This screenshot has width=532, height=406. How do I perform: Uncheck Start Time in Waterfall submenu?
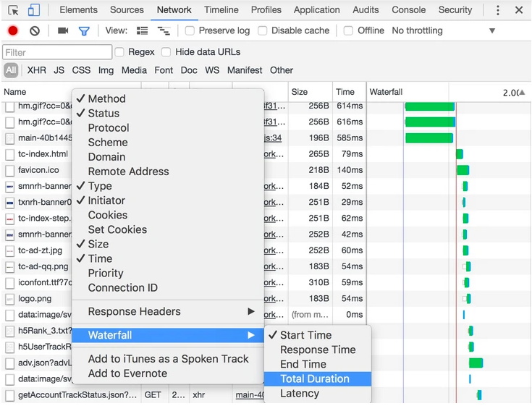[318, 335]
